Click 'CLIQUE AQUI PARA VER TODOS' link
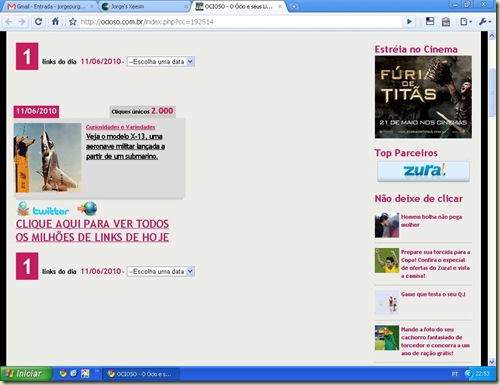Viewport: 500px width, 385px height. click(92, 230)
